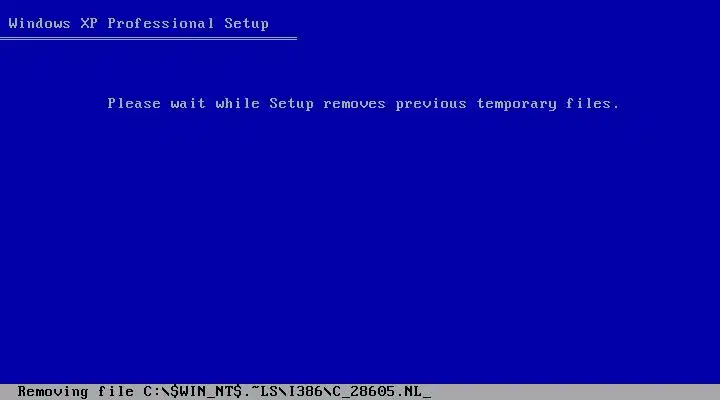Click Removing in the status bar
Image resolution: width=720 pixels, height=400 pixels.
pyautogui.click(x=53, y=392)
